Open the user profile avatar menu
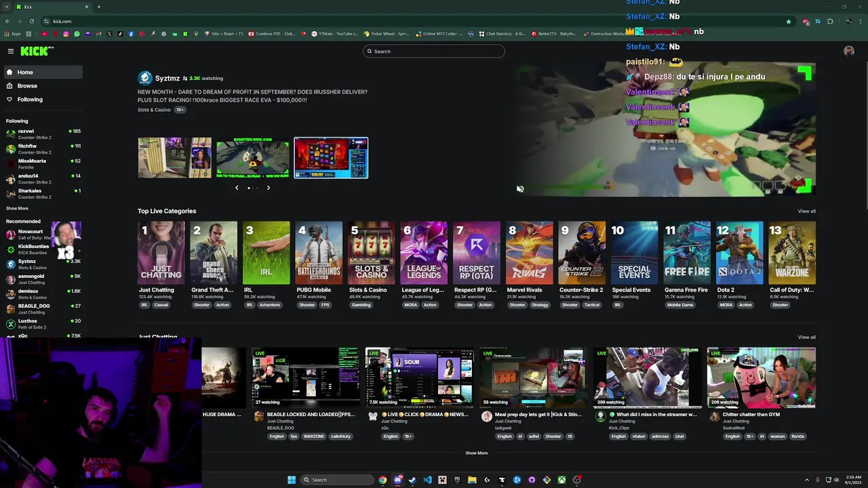 (x=849, y=51)
